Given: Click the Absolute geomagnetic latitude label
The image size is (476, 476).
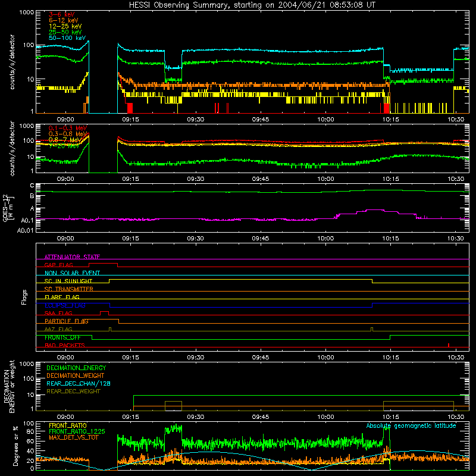Looking at the screenshot, I should (x=411, y=425).
